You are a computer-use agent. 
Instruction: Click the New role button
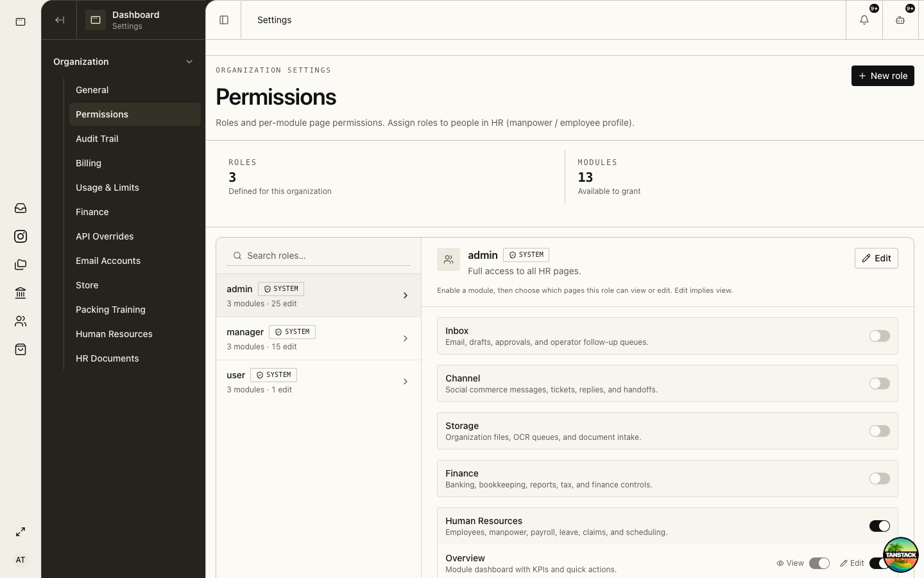[882, 76]
